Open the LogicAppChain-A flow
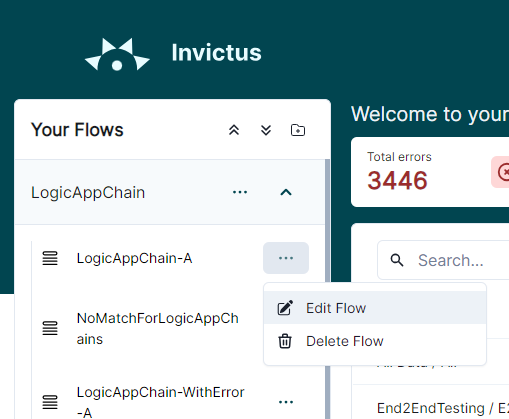 134,258
